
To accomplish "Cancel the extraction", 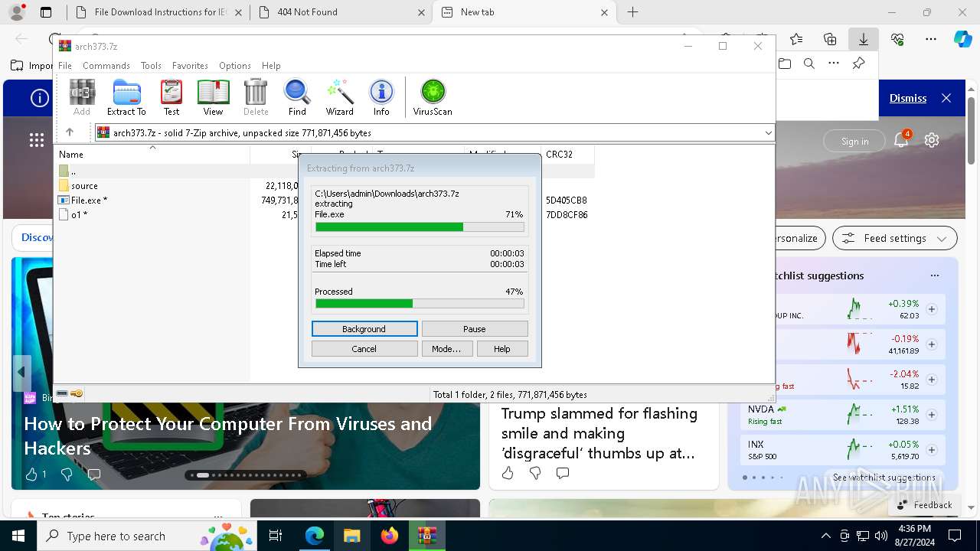I will [x=364, y=349].
